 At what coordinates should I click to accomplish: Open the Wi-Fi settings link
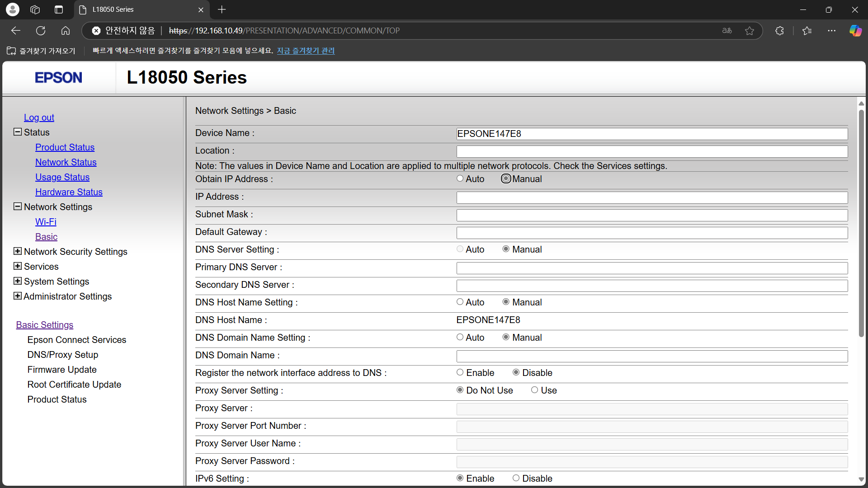coord(46,222)
